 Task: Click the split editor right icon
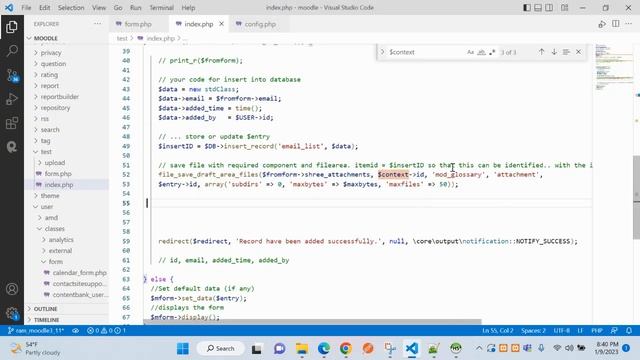616,24
